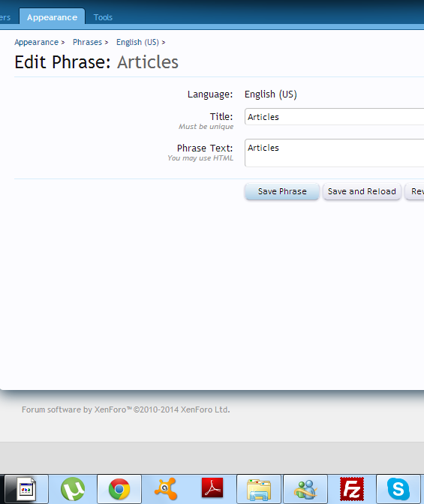Open Windows Live Messenger taskbar icon
The image size is (424, 504).
coord(305,489)
